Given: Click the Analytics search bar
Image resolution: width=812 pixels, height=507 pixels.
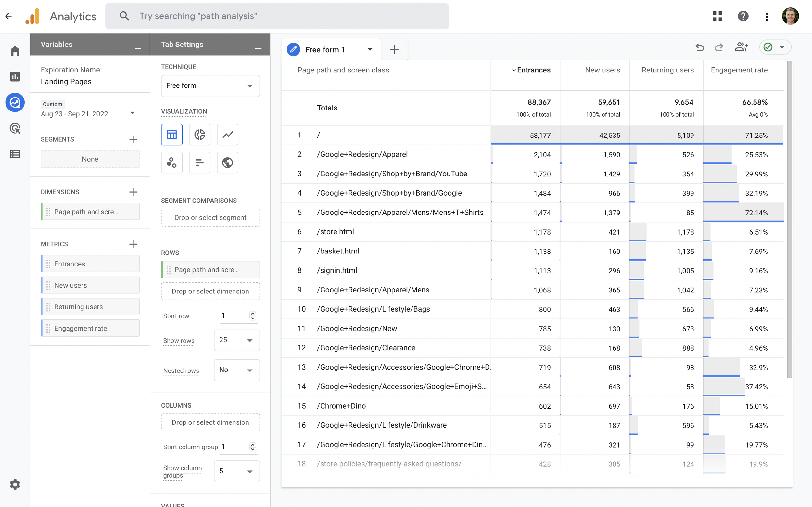Looking at the screenshot, I should click(x=276, y=16).
